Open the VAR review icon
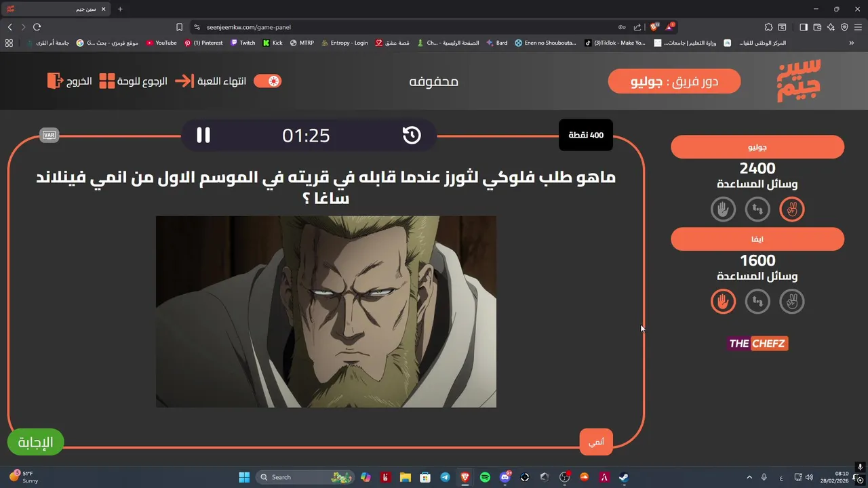 point(49,135)
